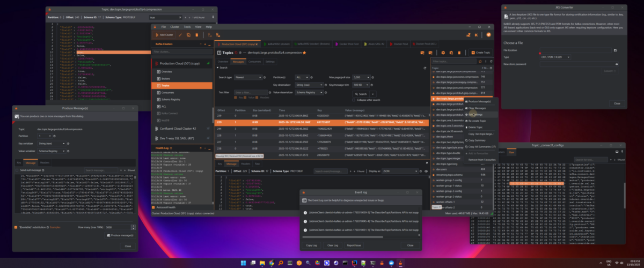
Task: Click the Clear Log button in Event log
Action: [332, 245]
